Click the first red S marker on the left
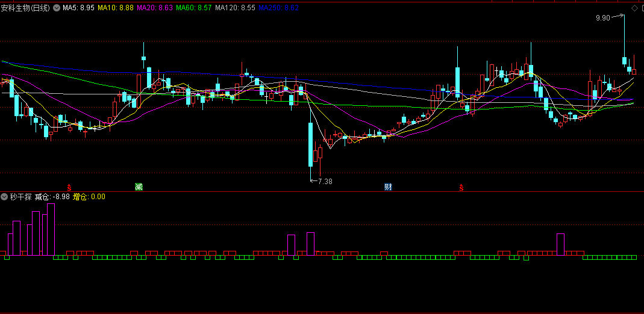 (x=69, y=188)
